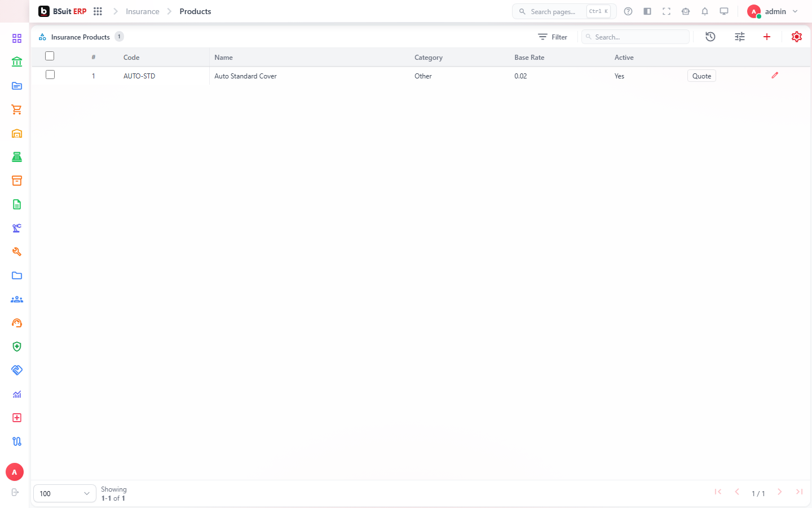Tick the AUTO-STD row checkbox
The height and width of the screenshot is (508, 812).
pyautogui.click(x=50, y=75)
